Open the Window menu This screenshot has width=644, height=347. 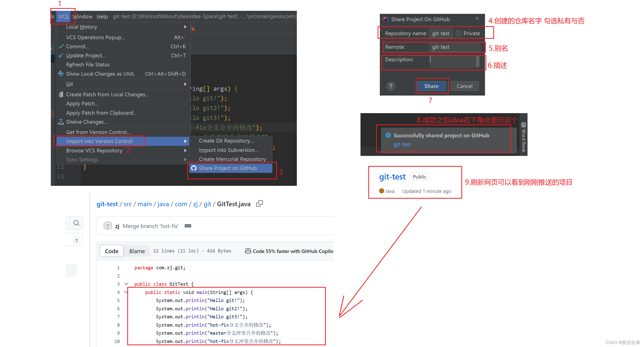(83, 17)
